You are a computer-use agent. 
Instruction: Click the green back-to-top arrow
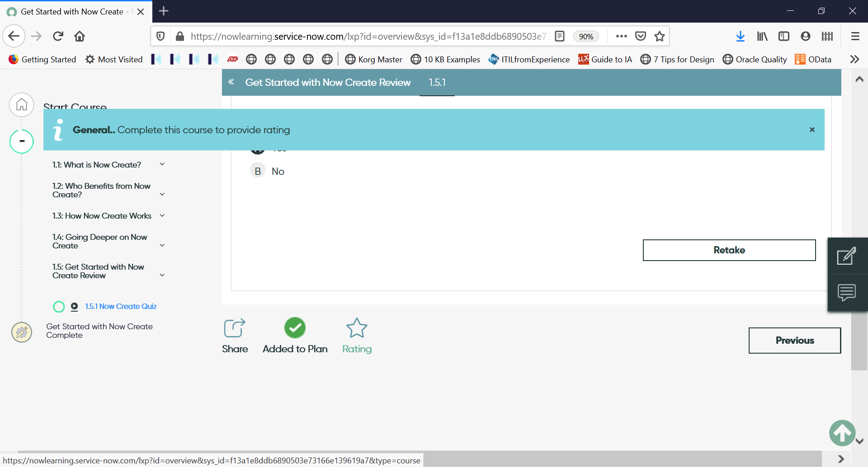tap(842, 433)
